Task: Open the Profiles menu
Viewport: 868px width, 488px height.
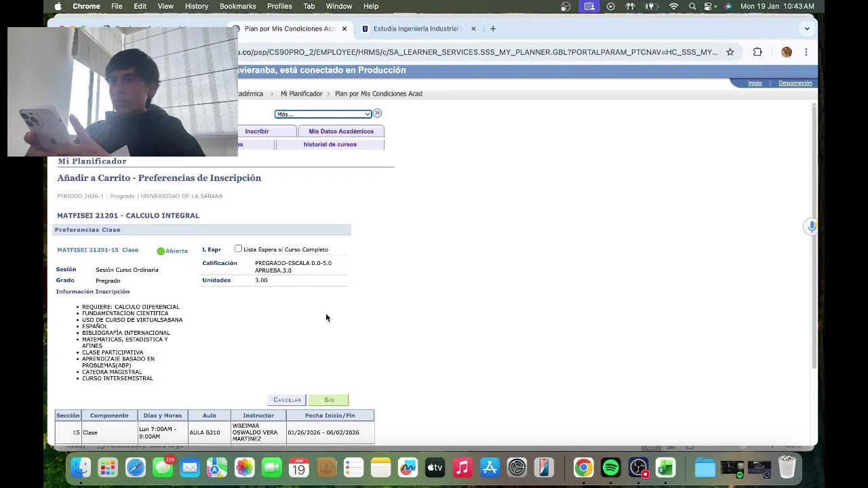Action: [279, 6]
